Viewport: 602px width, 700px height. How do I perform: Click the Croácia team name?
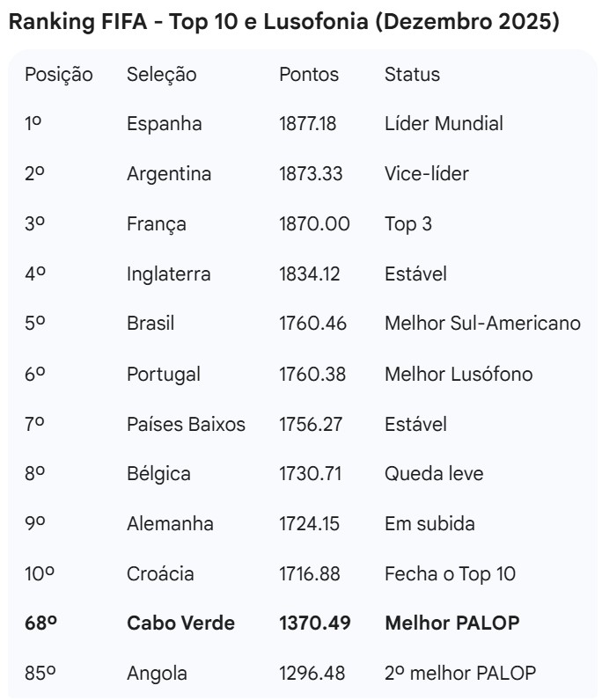(x=160, y=574)
